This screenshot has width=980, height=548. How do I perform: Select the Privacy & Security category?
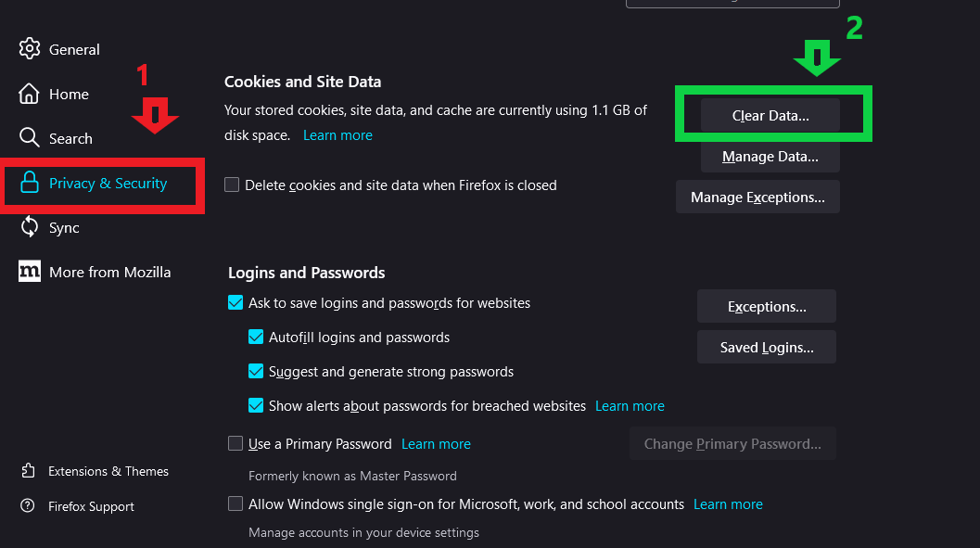[108, 183]
